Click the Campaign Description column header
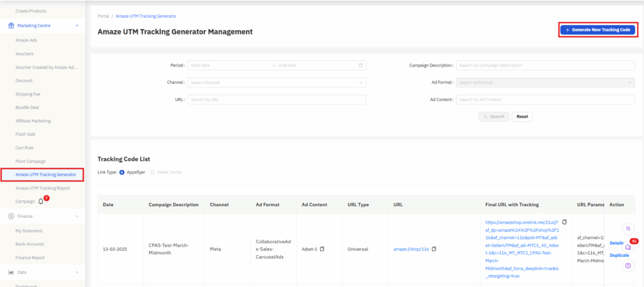 [x=174, y=205]
